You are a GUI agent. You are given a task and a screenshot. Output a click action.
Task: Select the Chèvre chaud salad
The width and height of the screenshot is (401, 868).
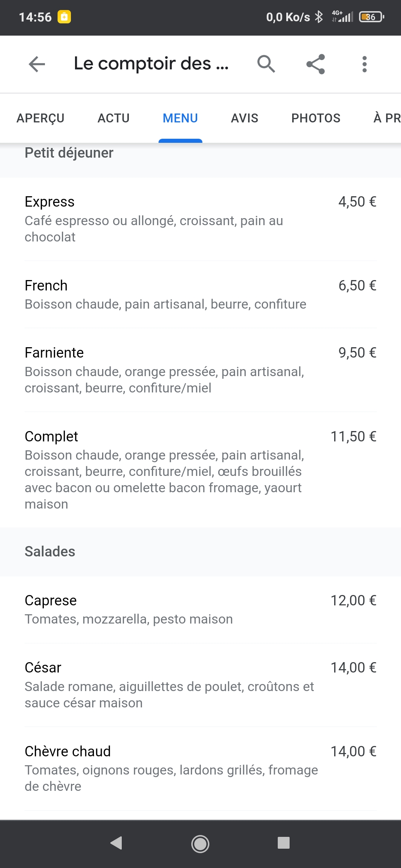(200, 769)
